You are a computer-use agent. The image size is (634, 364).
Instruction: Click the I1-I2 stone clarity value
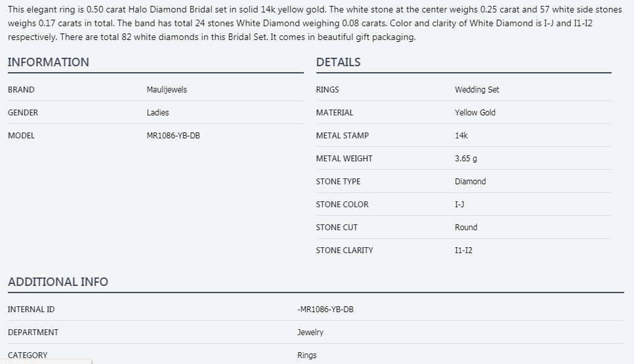463,251
